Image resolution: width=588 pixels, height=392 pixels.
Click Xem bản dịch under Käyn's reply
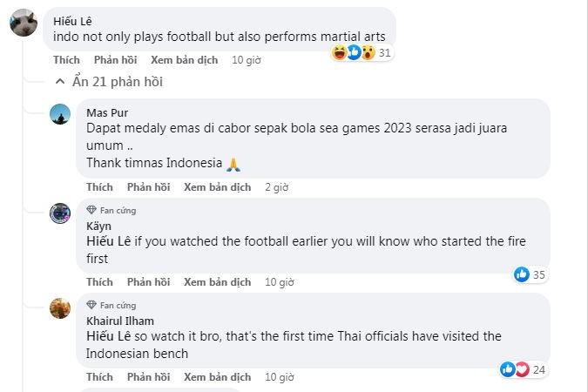click(x=217, y=282)
